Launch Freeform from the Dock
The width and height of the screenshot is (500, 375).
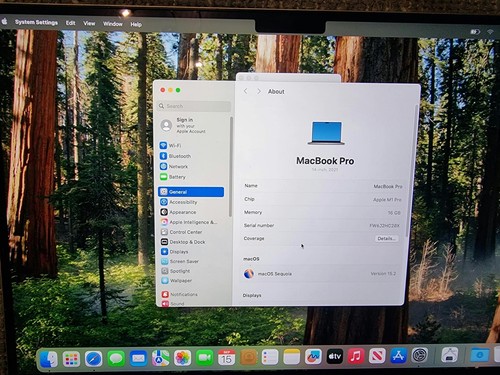click(313, 356)
